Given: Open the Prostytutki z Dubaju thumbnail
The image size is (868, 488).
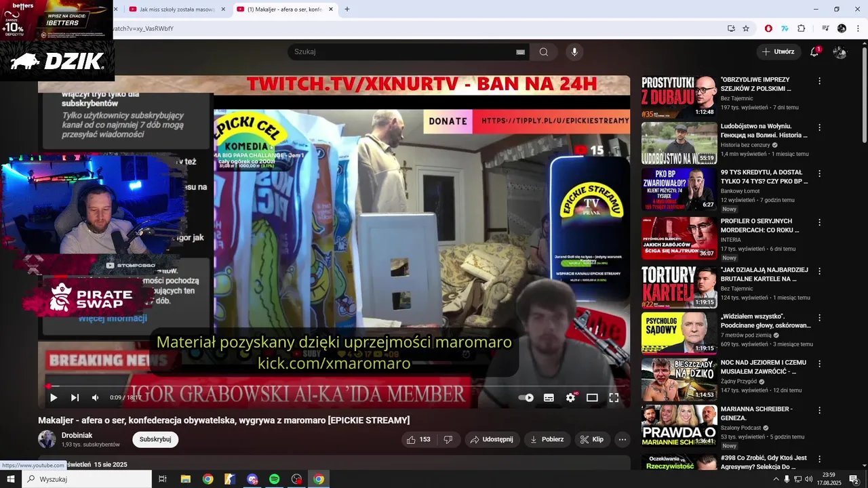Looking at the screenshot, I should pyautogui.click(x=679, y=96).
